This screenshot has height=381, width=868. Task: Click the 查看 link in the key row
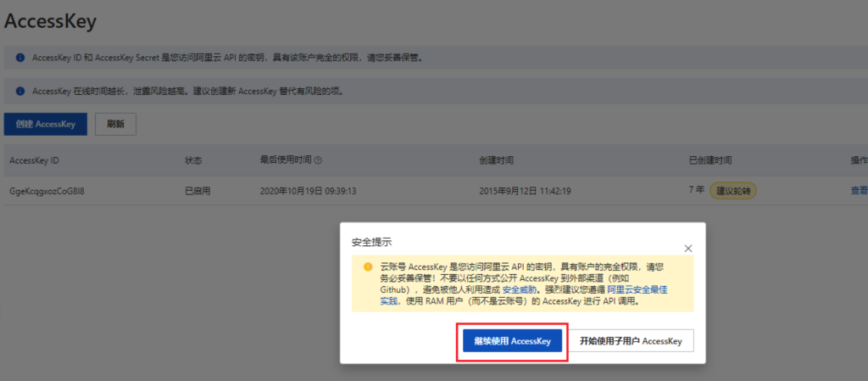coord(858,191)
